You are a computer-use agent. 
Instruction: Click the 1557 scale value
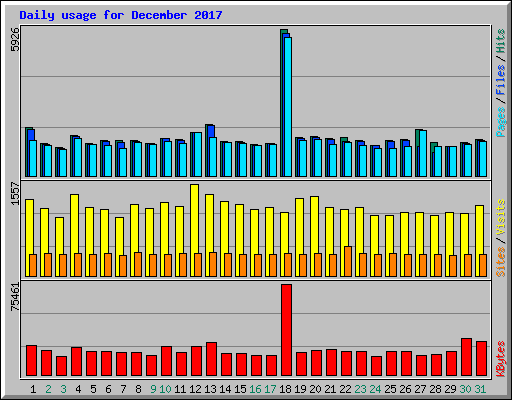pos(15,193)
